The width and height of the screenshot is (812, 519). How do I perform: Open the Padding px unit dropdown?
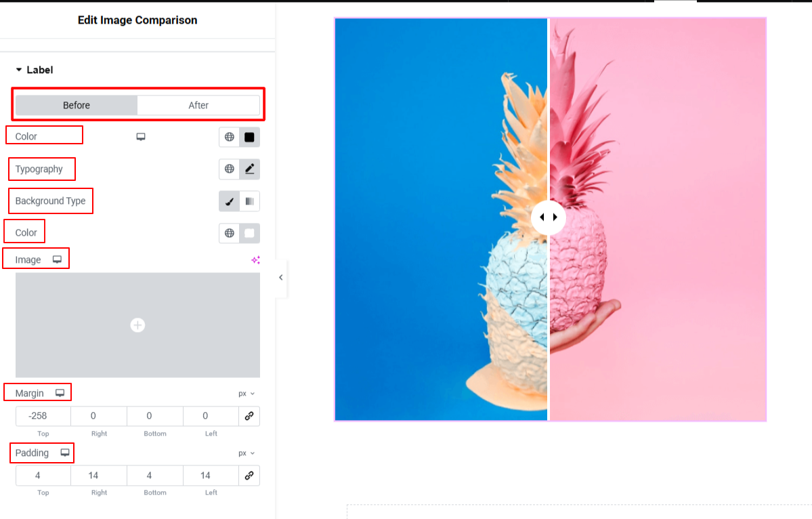coord(247,453)
